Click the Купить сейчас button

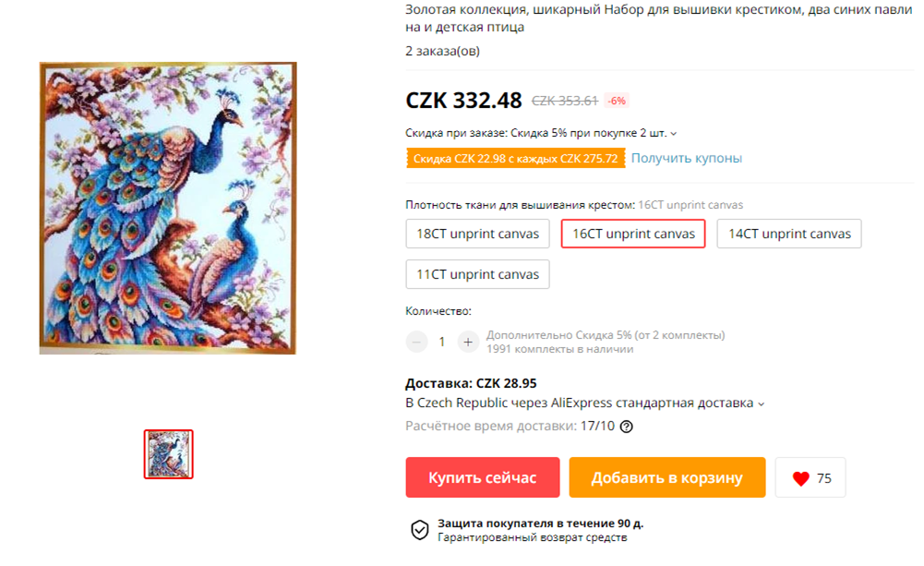483,477
